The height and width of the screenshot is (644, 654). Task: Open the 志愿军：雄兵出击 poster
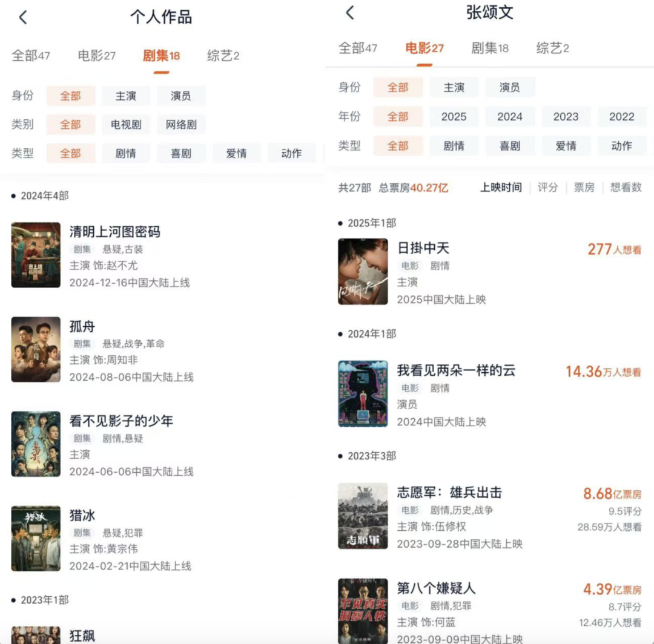[363, 516]
